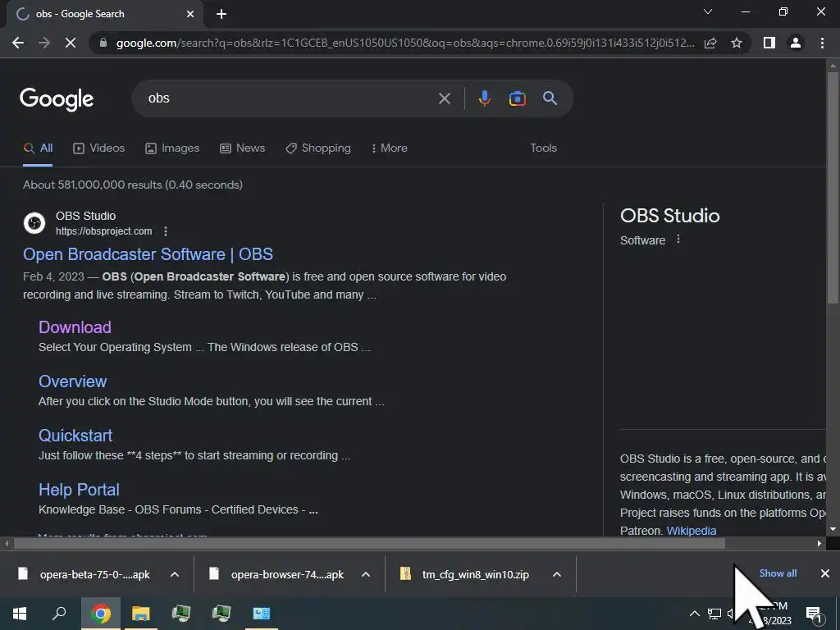840x630 pixels.
Task: Expand options for tm_cfg_win8_win10.zip download
Action: (557, 575)
